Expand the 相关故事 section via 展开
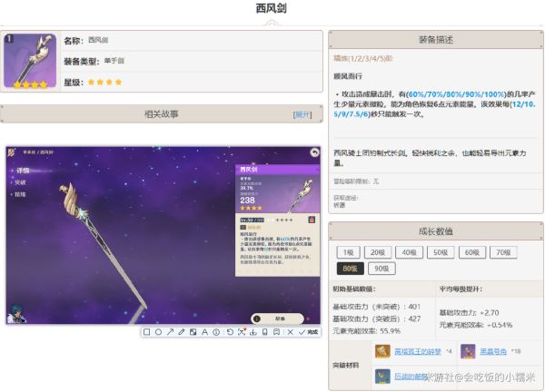Image resolution: width=545 pixels, height=392 pixels. pos(302,114)
